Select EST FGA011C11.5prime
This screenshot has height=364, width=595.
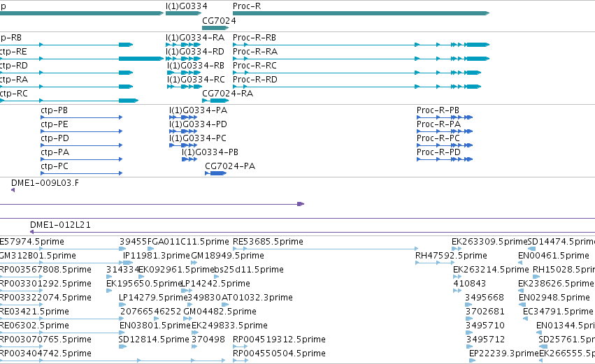188,242
